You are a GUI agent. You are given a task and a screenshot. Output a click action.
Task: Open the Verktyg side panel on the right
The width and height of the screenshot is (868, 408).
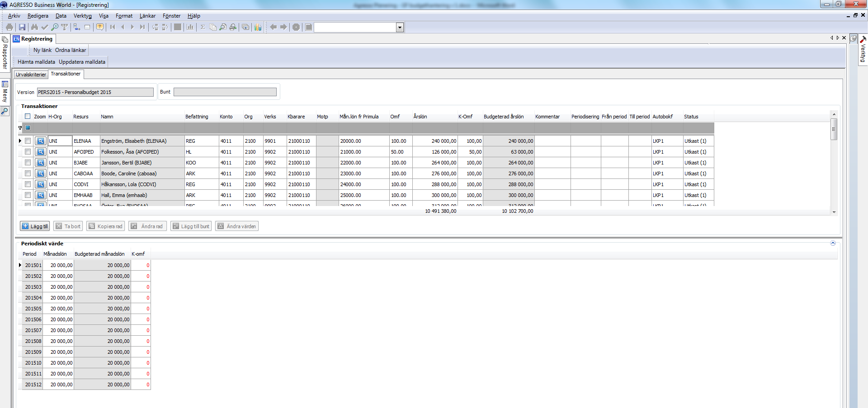click(863, 51)
